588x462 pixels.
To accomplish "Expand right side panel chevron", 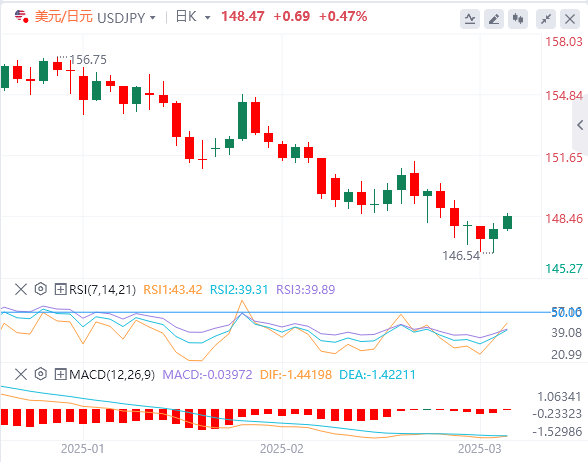I will pyautogui.click(x=580, y=125).
